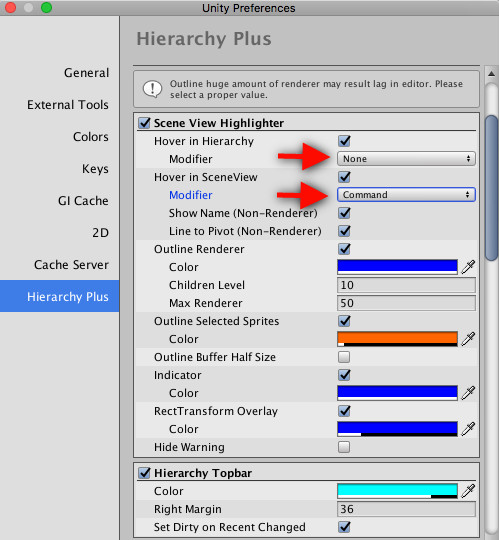Viewport: 499px width, 540px height.
Task: Click the Max Renderer label
Action: (x=206, y=303)
